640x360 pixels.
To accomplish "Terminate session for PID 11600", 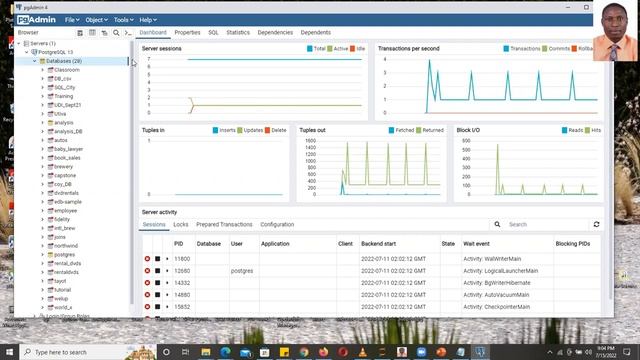I will tap(147, 259).
